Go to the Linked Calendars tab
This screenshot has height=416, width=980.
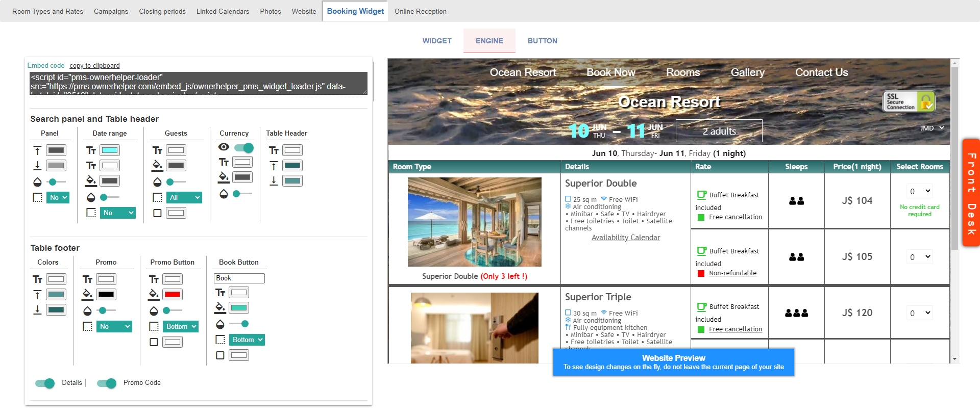pyautogui.click(x=223, y=11)
